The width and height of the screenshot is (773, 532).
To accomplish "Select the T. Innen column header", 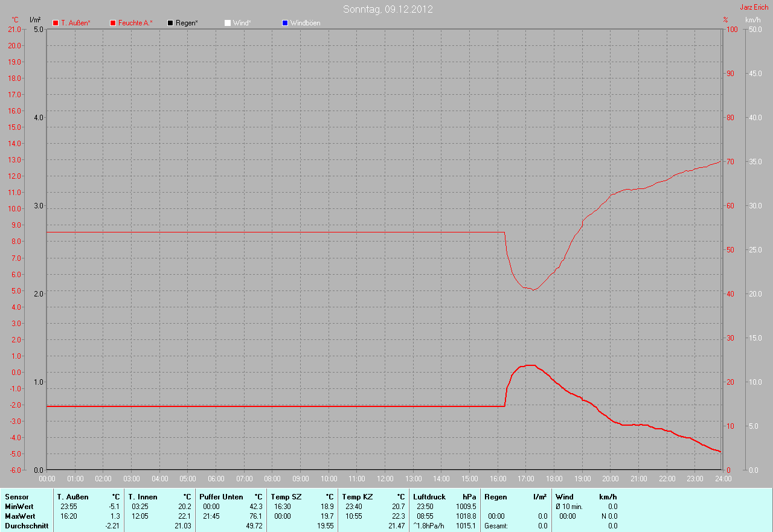I will pyautogui.click(x=143, y=497).
